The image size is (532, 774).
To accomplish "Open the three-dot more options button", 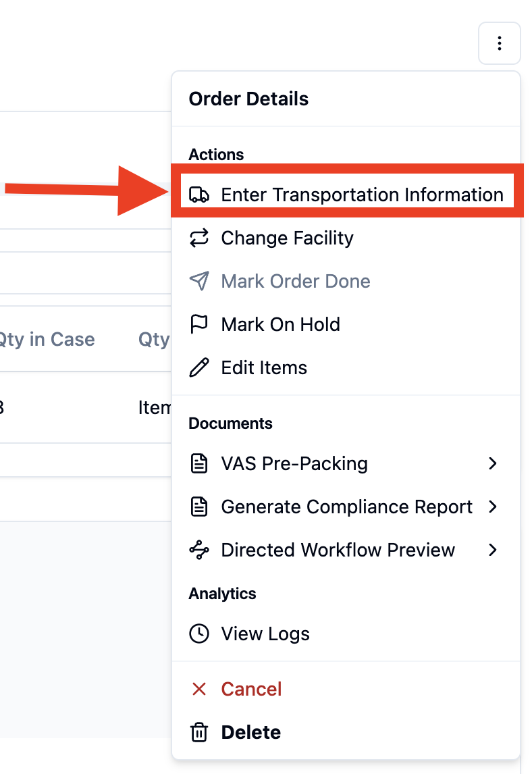I will point(499,43).
